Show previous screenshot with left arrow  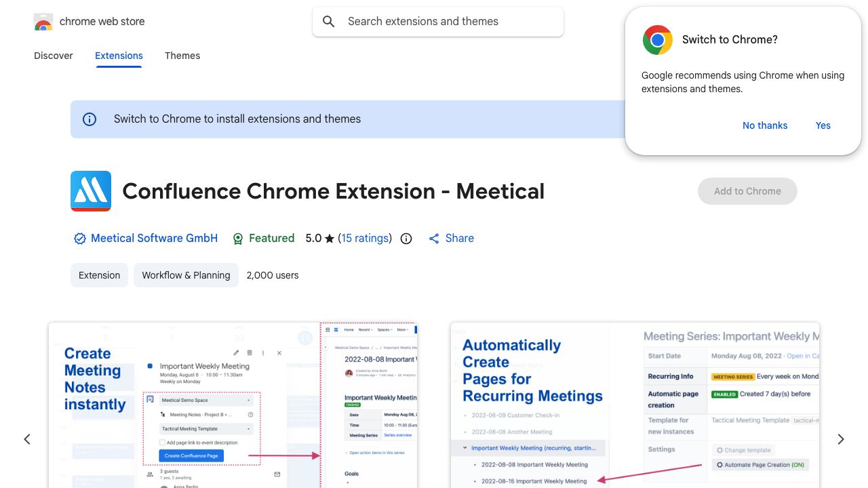point(27,439)
